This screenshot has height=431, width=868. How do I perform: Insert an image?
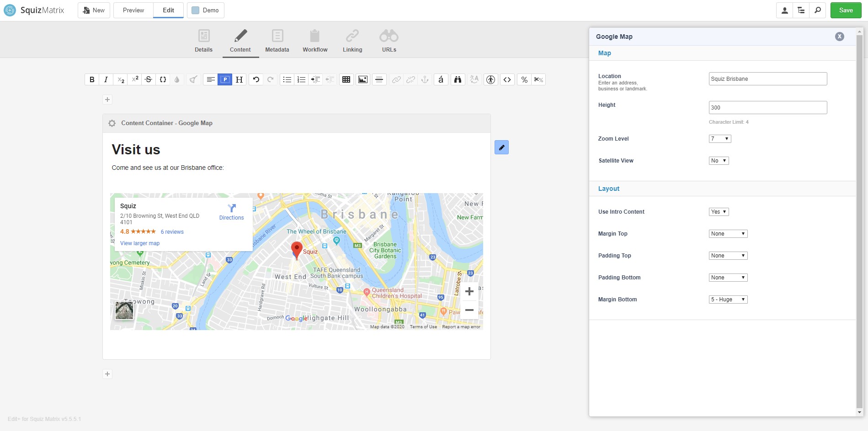coord(363,79)
